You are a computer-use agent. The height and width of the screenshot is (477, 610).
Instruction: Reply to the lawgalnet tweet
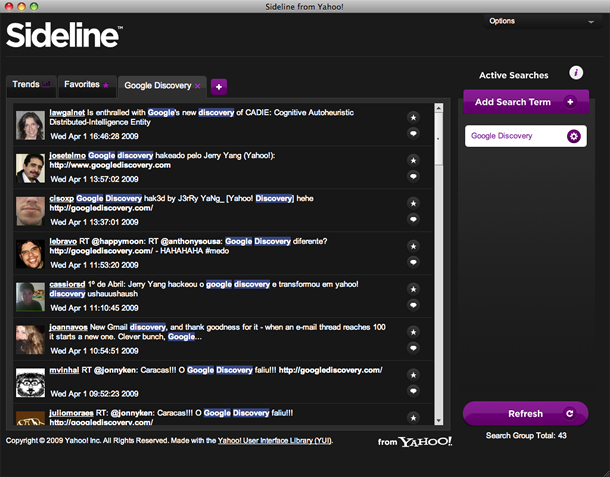(x=413, y=134)
